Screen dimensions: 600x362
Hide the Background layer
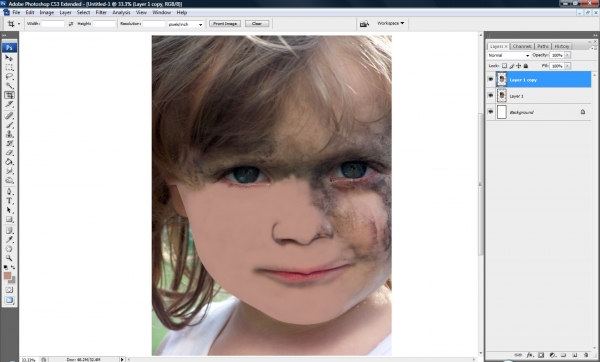point(491,112)
